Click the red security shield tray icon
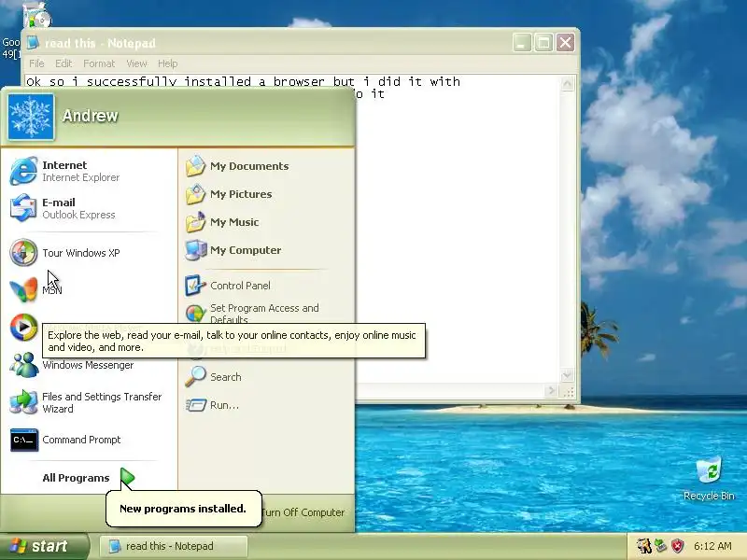 (678, 546)
